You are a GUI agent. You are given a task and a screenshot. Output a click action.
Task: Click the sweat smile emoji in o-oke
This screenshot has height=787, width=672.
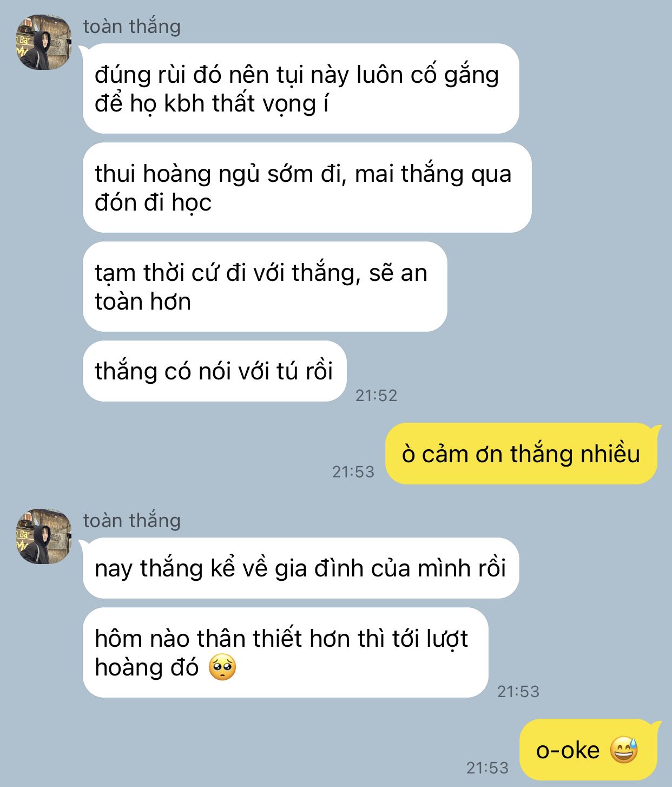click(x=624, y=750)
